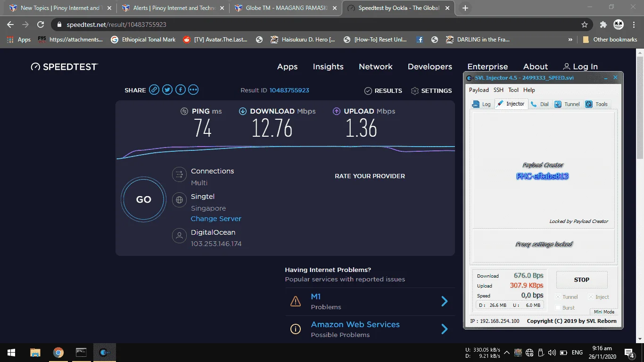This screenshot has height=362, width=644.
Task: Open the Developers navigation item
Action: (430, 67)
